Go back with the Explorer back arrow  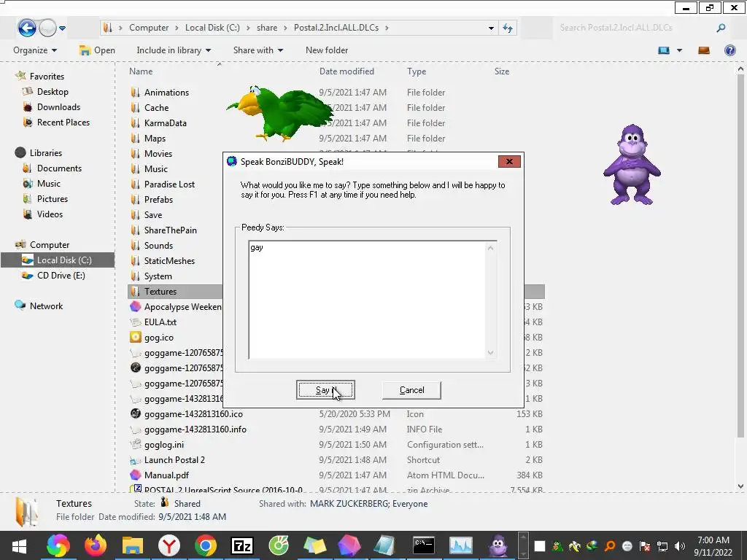(x=27, y=28)
